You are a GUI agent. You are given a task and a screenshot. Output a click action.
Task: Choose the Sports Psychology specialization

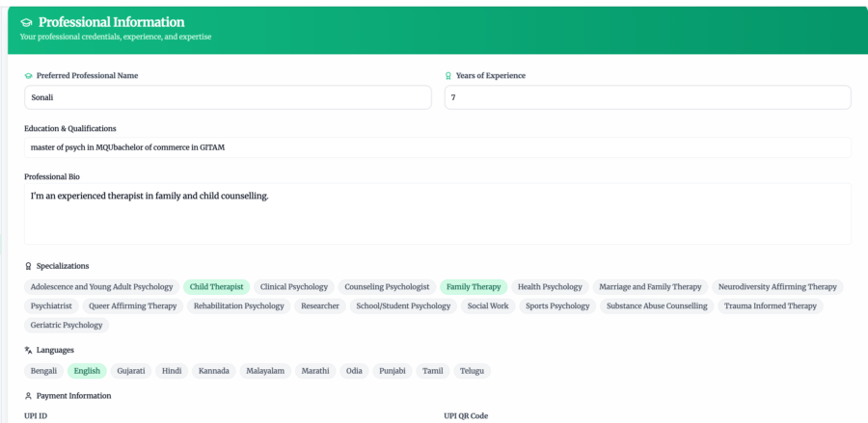tap(557, 305)
